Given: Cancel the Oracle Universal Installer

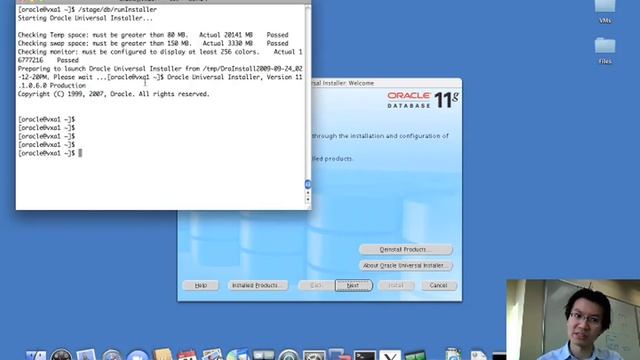Looking at the screenshot, I should pos(438,285).
